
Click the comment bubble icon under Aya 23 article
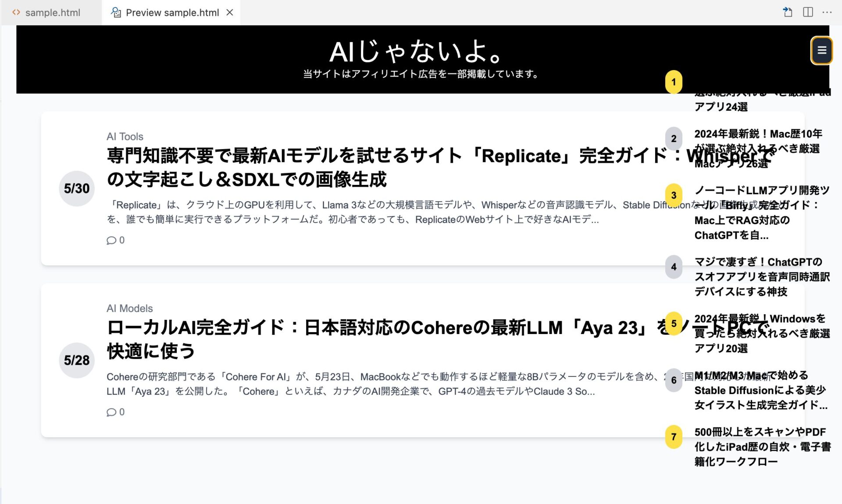(111, 412)
